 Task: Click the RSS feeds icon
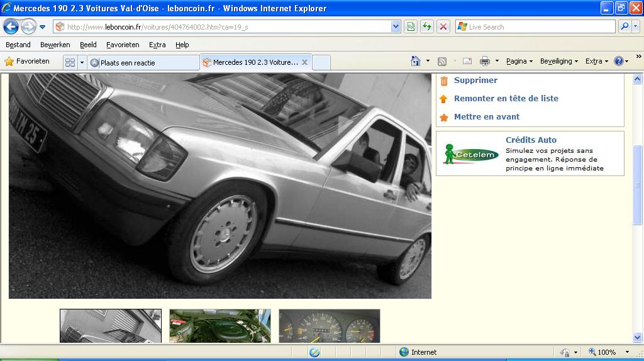tap(442, 62)
